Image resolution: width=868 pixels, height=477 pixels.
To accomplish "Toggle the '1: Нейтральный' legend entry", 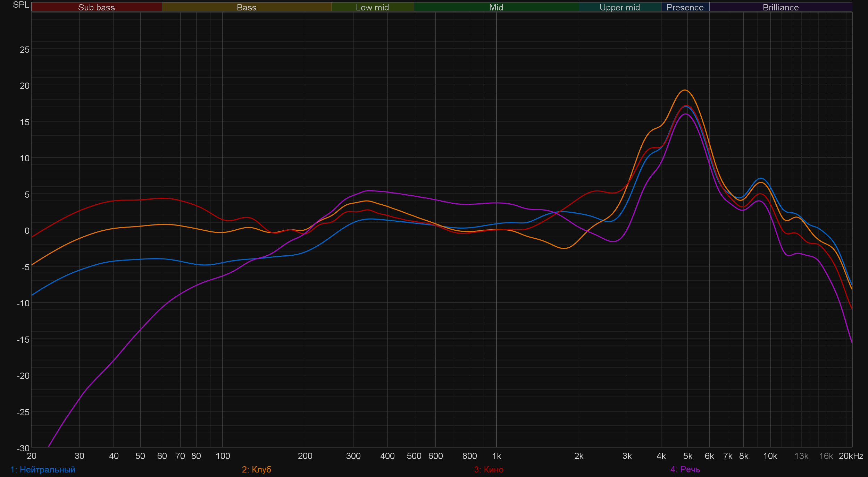I will 43,469.
